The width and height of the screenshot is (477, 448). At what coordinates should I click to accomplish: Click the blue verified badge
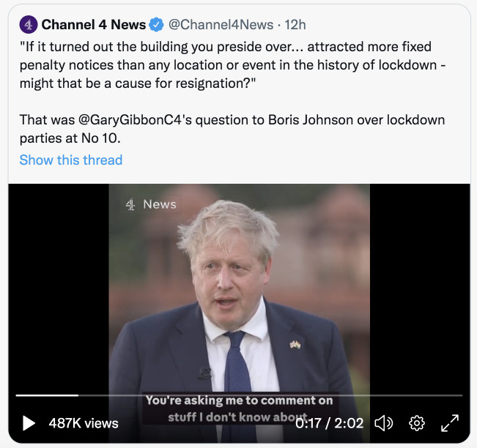coord(156,25)
